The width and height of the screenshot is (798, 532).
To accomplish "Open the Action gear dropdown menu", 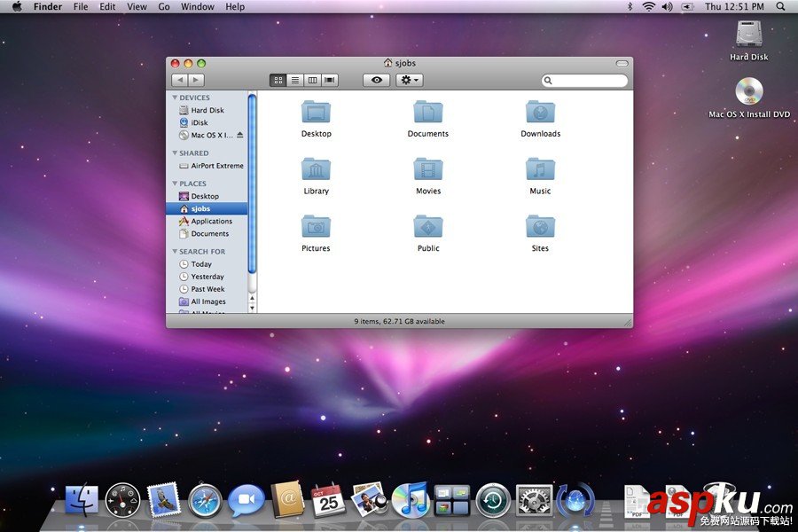I will pos(409,80).
